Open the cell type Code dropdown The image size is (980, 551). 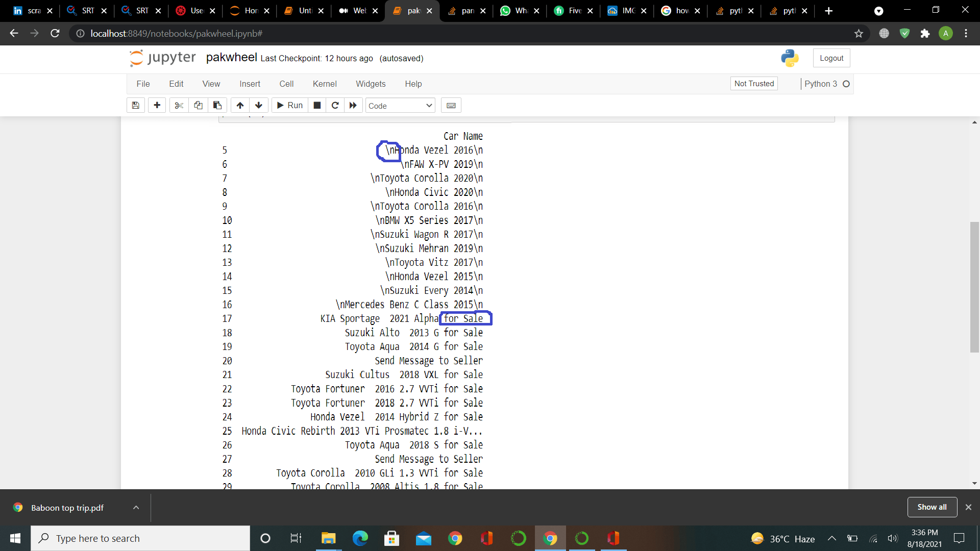pyautogui.click(x=400, y=106)
